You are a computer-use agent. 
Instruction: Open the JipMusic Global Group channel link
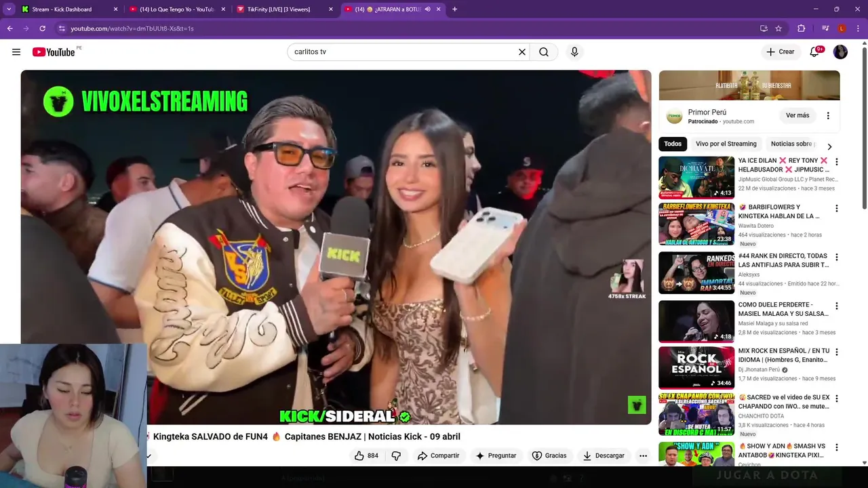(x=788, y=180)
